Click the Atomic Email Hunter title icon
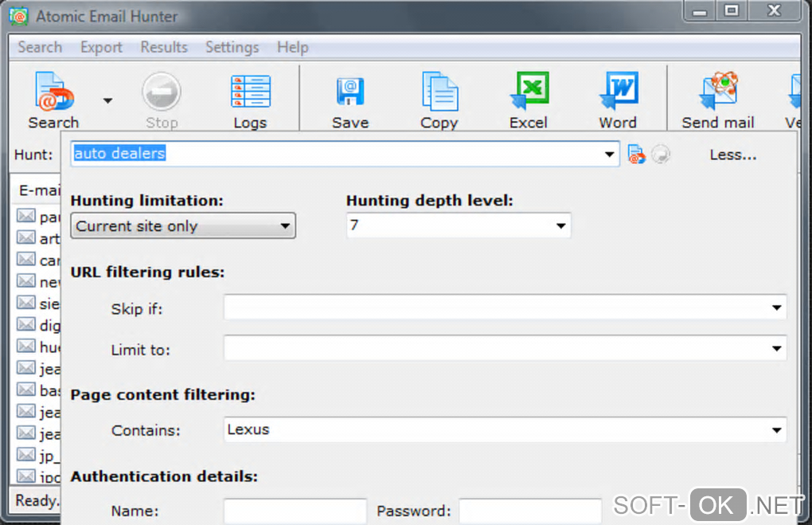This screenshot has height=525, width=812. click(x=18, y=16)
